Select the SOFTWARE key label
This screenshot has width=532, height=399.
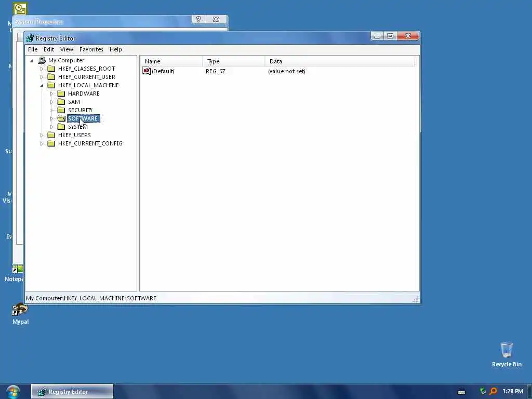tap(84, 118)
